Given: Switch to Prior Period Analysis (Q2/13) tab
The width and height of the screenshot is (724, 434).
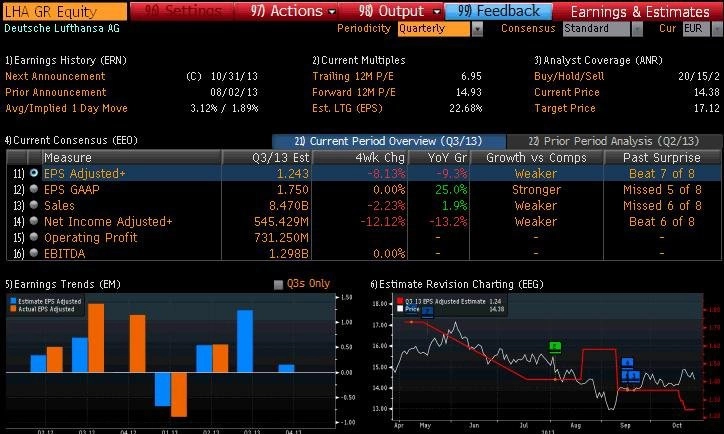Looking at the screenshot, I should (x=614, y=141).
